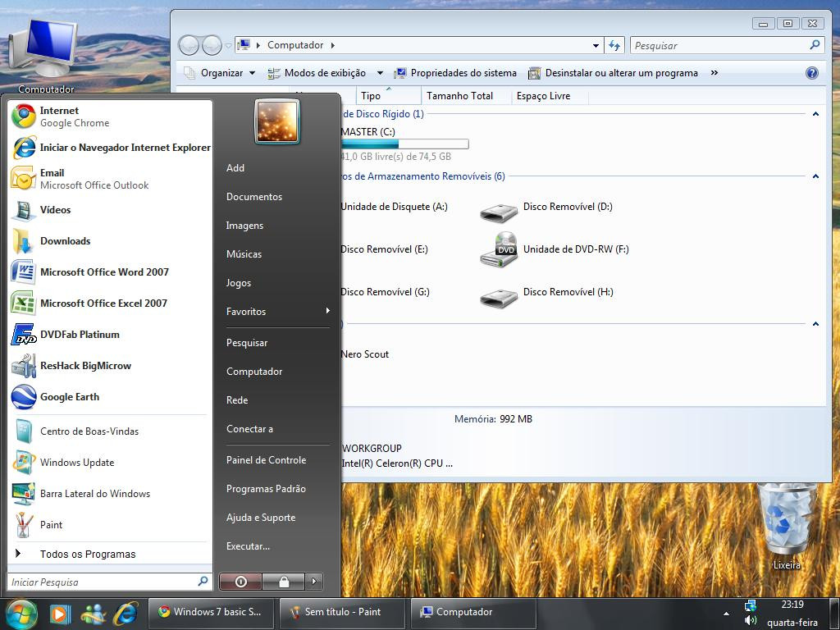Launch Internet Explorer from Start menu
Image resolution: width=840 pixels, height=630 pixels.
point(111,148)
